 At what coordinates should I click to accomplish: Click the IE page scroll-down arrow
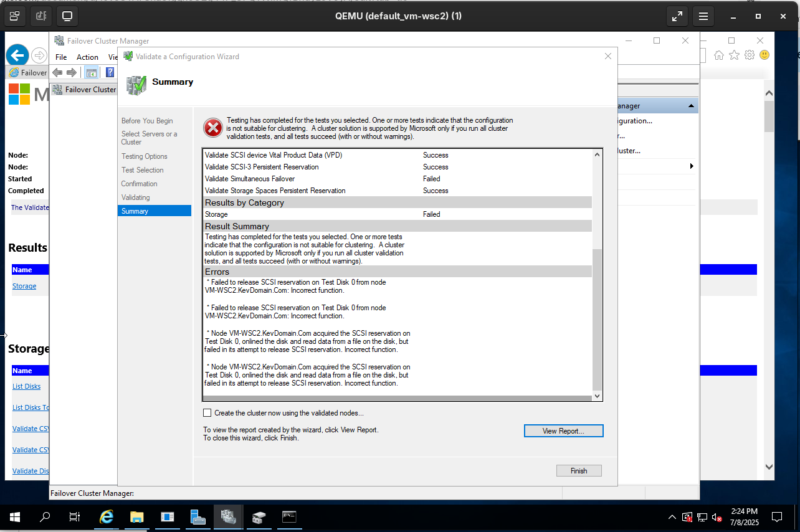(769, 467)
